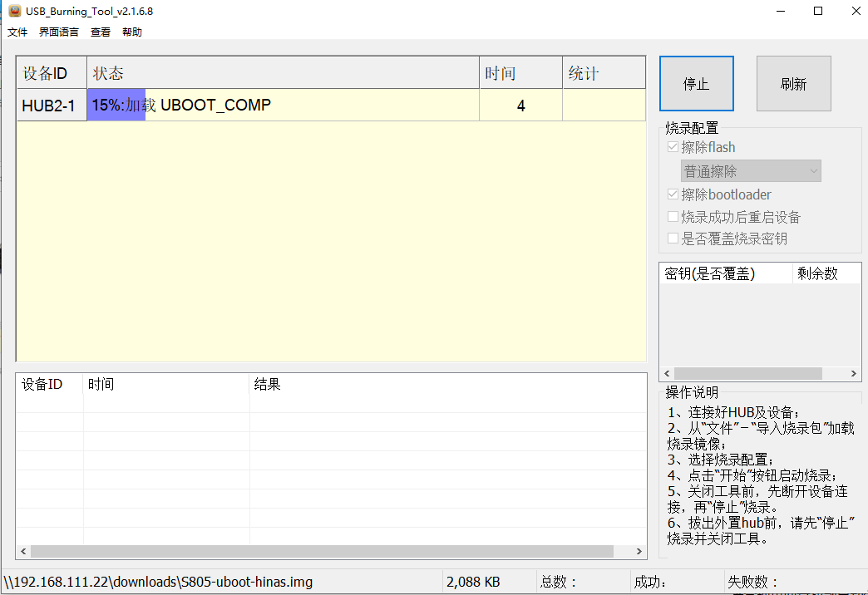Select the HUB2-1 device row

point(52,106)
